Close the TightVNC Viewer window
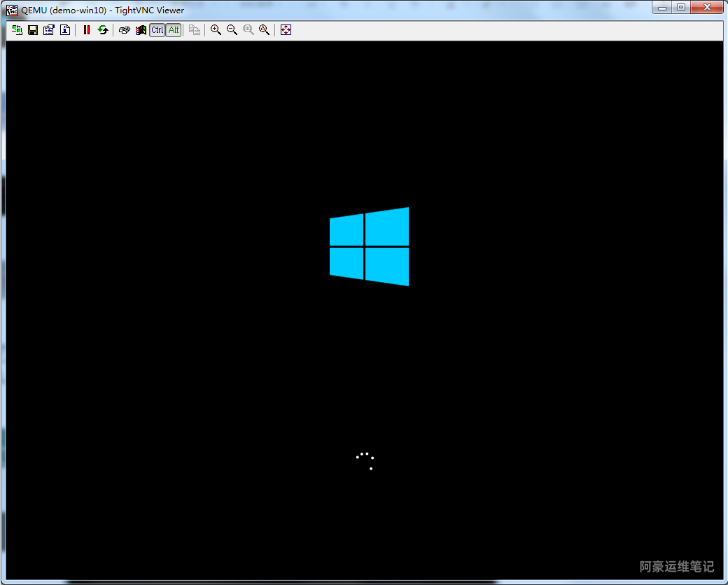The height and width of the screenshot is (585, 728). pos(706,8)
